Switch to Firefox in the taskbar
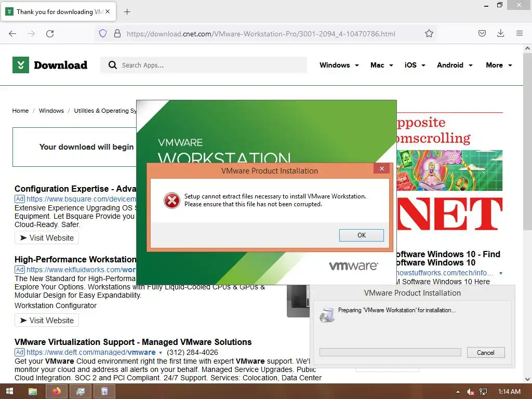Viewport: 532px width, 399px height. point(56,392)
